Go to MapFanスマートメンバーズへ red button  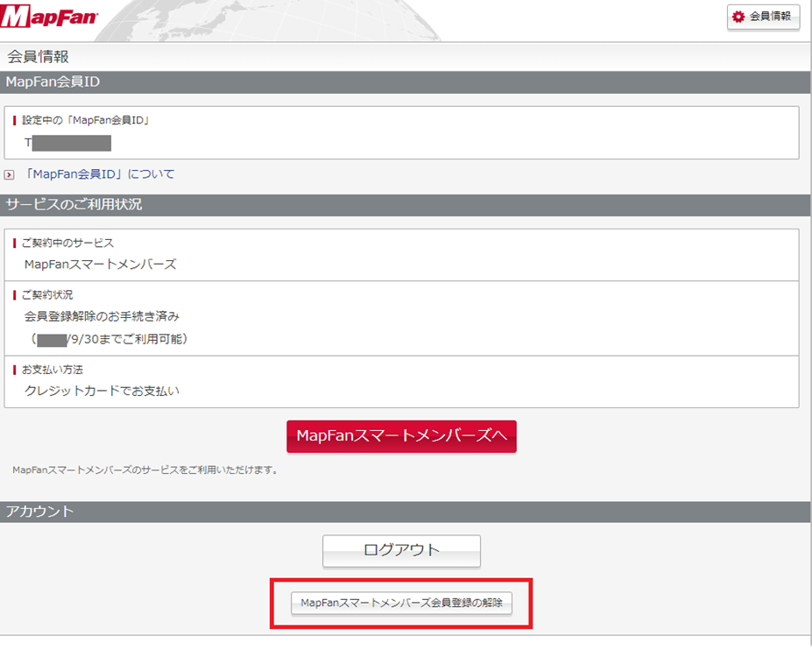(401, 436)
